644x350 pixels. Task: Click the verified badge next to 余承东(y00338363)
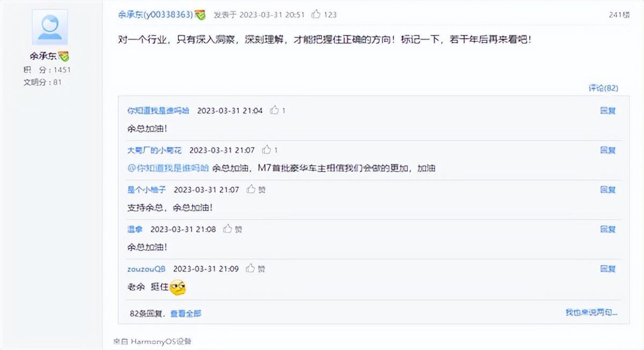pos(200,15)
